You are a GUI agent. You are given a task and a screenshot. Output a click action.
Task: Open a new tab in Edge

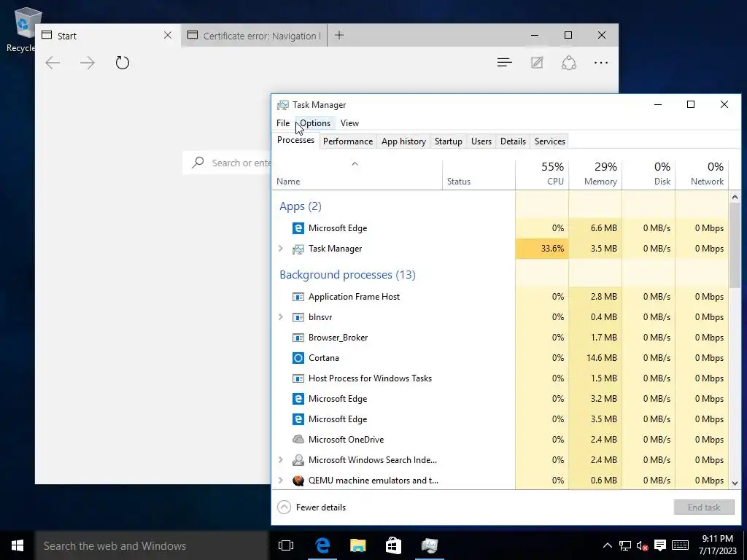click(x=338, y=35)
